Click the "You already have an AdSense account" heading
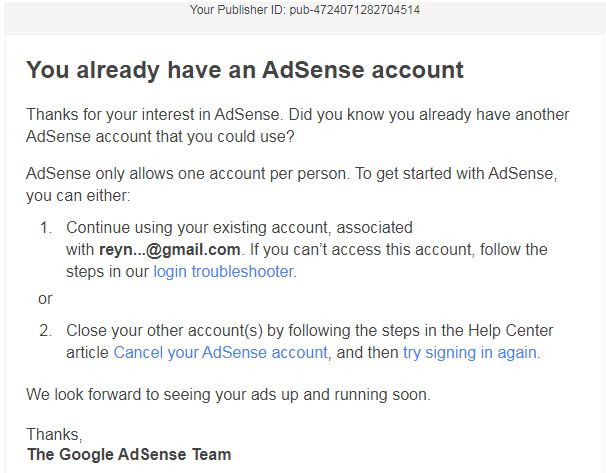Image resolution: width=606 pixels, height=473 pixels. tap(245, 69)
